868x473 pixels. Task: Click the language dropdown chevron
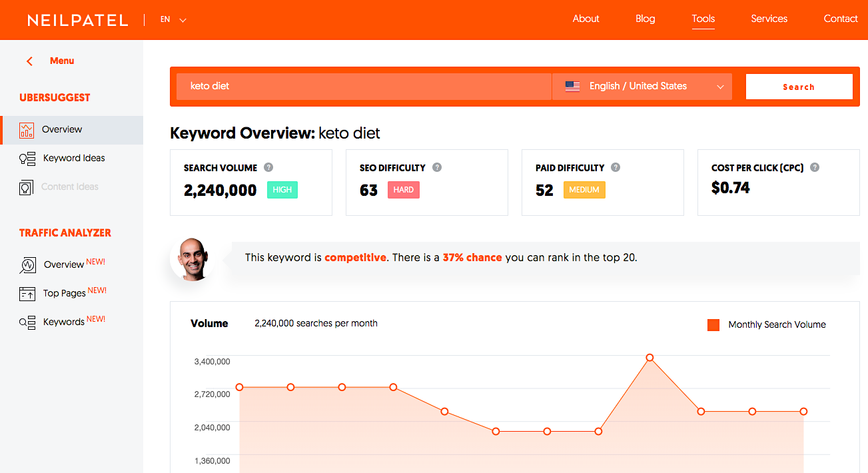click(x=720, y=87)
